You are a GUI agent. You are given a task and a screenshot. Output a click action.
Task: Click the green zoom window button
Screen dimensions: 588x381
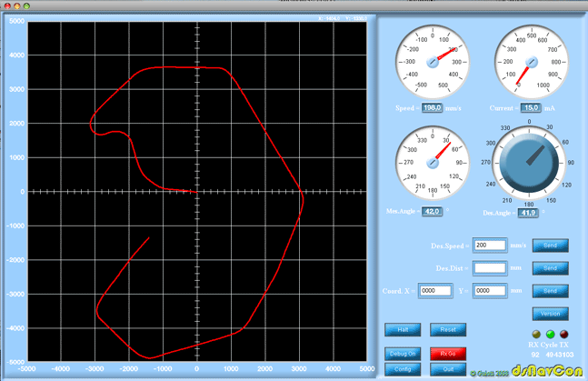[26, 6]
